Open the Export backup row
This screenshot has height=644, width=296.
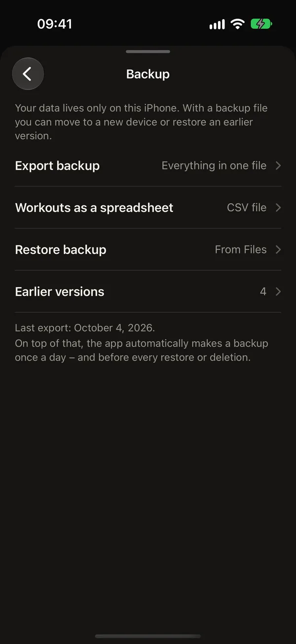[x=148, y=165]
